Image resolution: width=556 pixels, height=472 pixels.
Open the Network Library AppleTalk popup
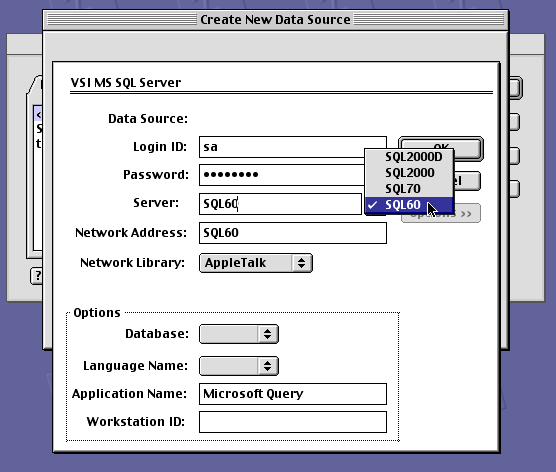point(256,263)
